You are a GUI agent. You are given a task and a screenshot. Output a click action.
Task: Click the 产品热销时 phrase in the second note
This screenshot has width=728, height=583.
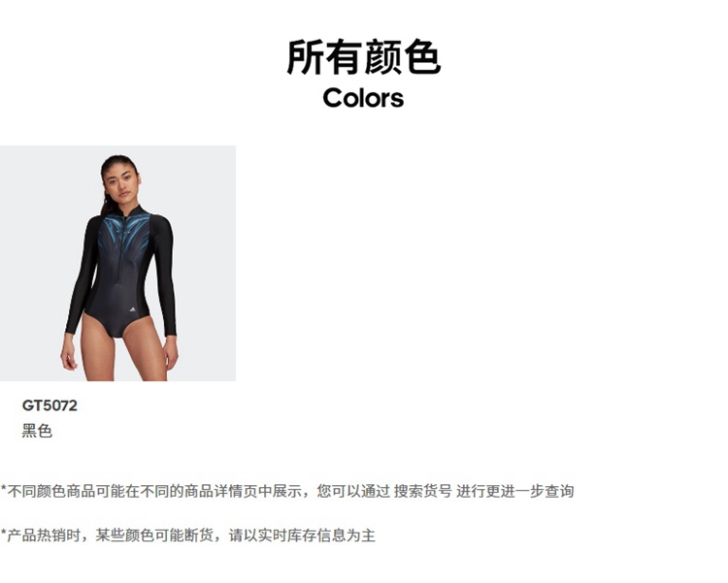[43, 535]
